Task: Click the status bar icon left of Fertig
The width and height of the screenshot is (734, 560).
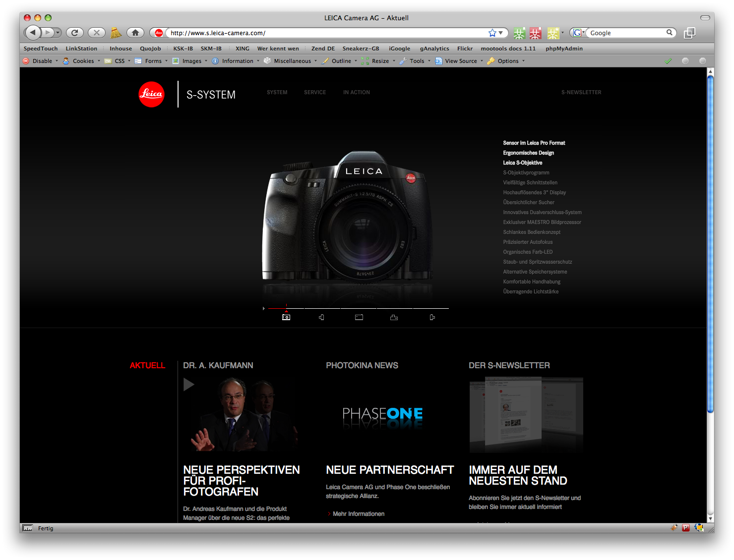Action: tap(28, 528)
